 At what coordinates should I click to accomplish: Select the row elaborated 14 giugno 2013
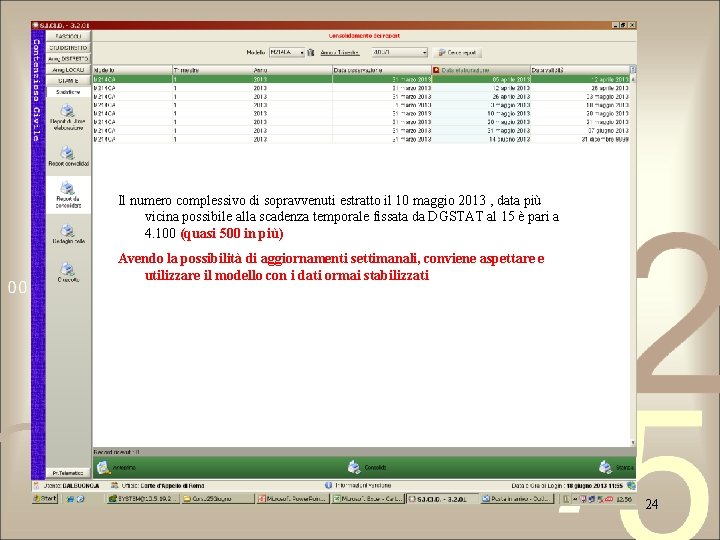(x=361, y=139)
